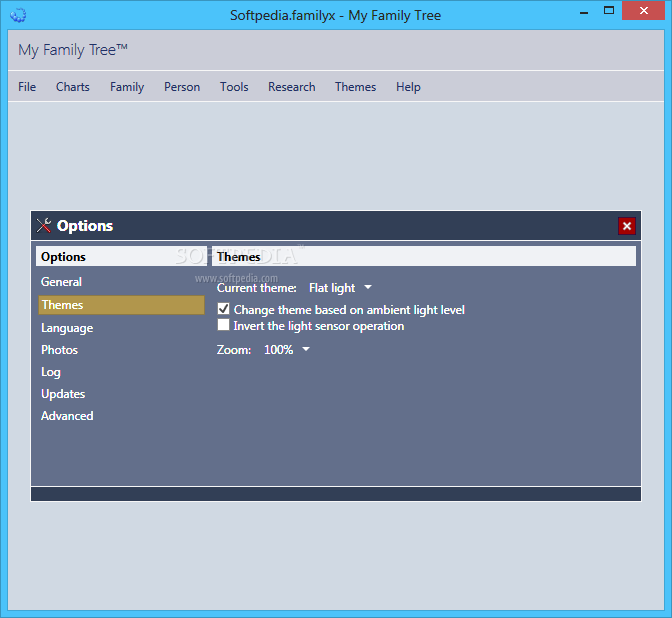Open the File menu
The image size is (672, 618).
click(x=27, y=87)
